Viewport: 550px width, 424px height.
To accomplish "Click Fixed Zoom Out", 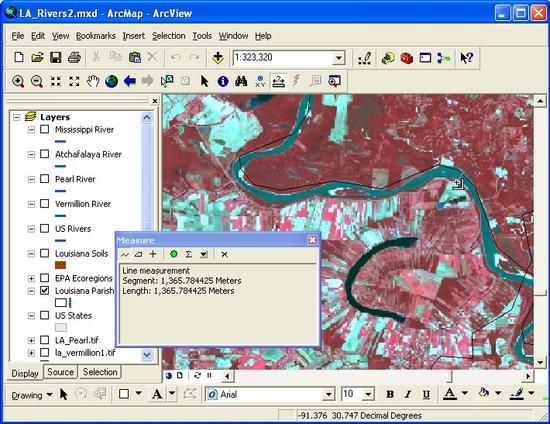I will pyautogui.click(x=74, y=81).
